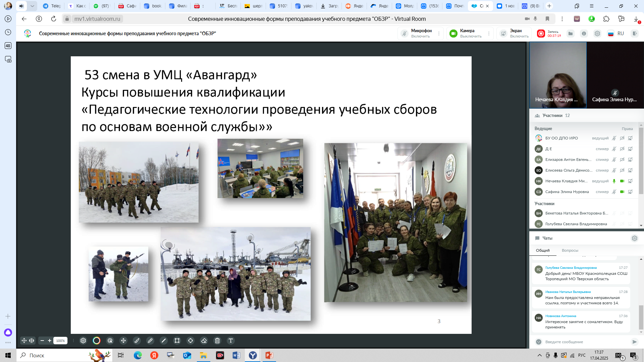This screenshot has width=644, height=362.
Task: Select the brush drawing tool
Action: [x=137, y=341]
